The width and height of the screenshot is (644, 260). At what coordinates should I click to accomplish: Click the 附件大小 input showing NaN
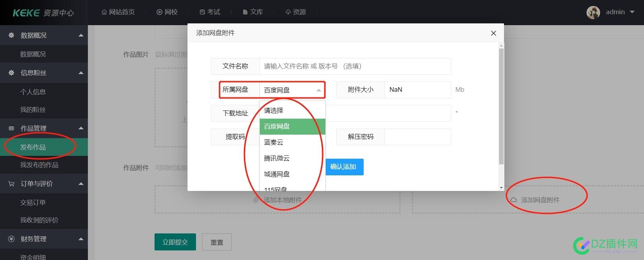tap(418, 90)
